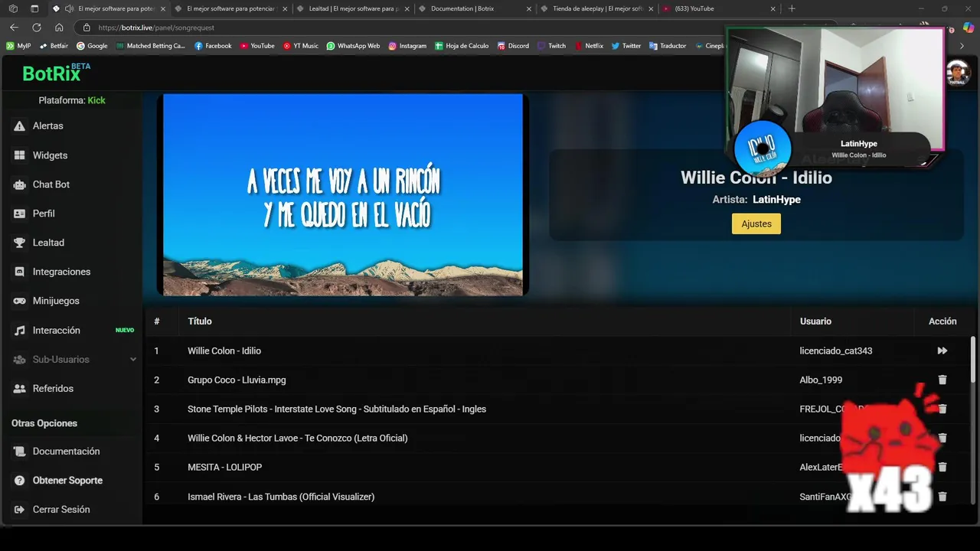Open the browser tab actions menu icon

34,8
